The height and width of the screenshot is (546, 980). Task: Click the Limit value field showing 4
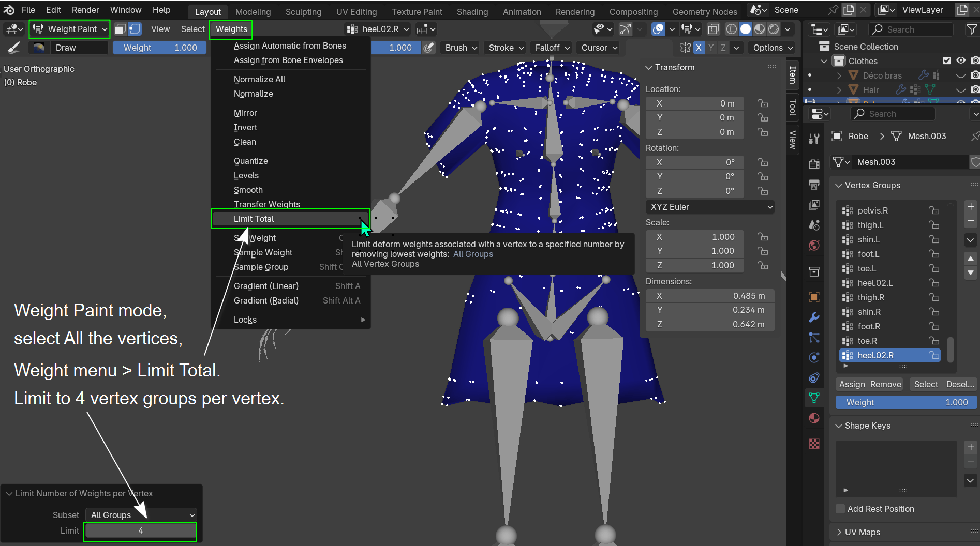[140, 531]
